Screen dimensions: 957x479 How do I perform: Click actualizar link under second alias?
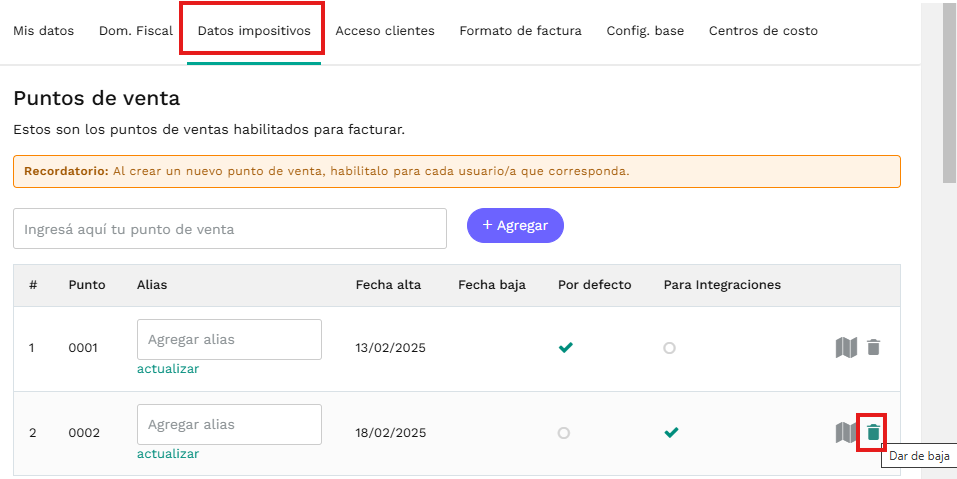coord(168,454)
